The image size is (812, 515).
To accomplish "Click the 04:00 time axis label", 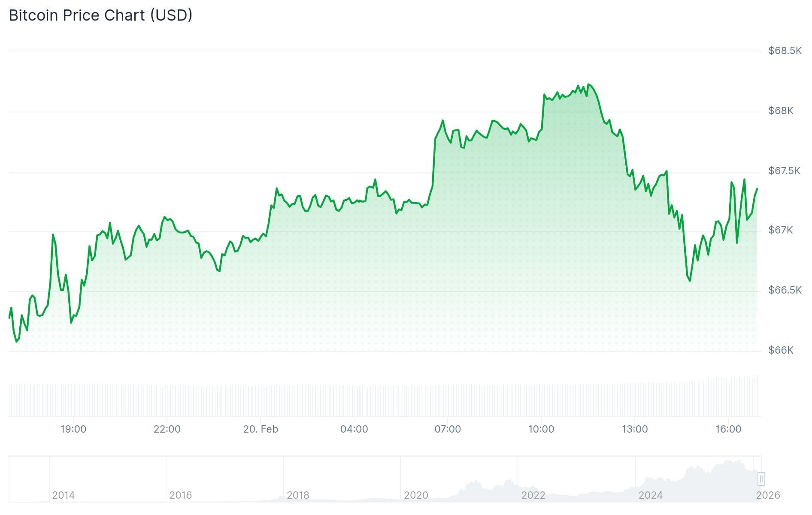I will point(354,429).
